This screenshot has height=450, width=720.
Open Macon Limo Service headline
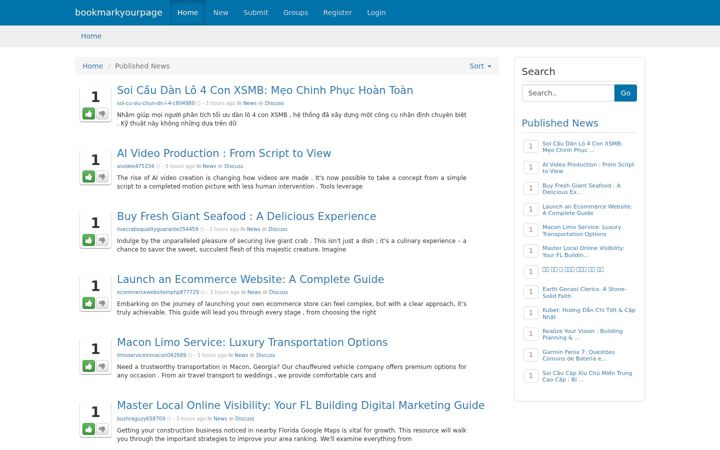[252, 342]
